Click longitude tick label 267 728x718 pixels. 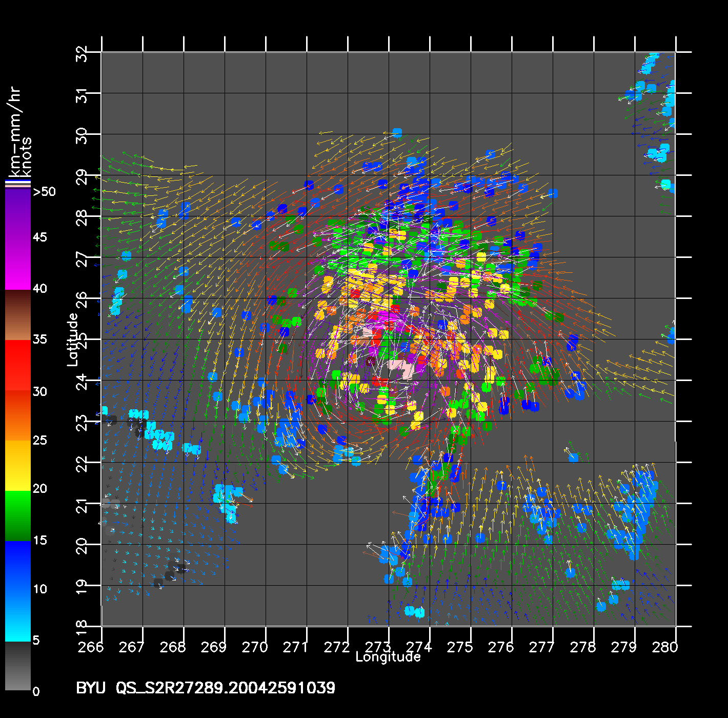(x=132, y=647)
